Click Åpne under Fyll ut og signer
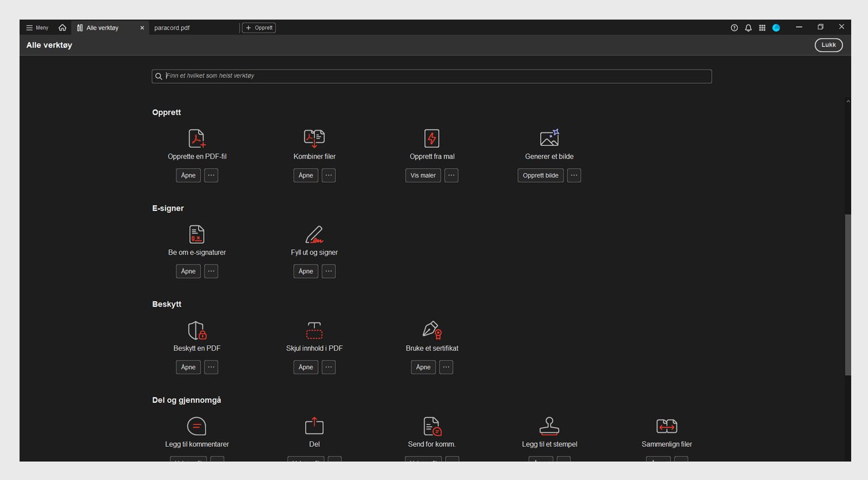Viewport: 868px width, 480px height. pos(306,271)
